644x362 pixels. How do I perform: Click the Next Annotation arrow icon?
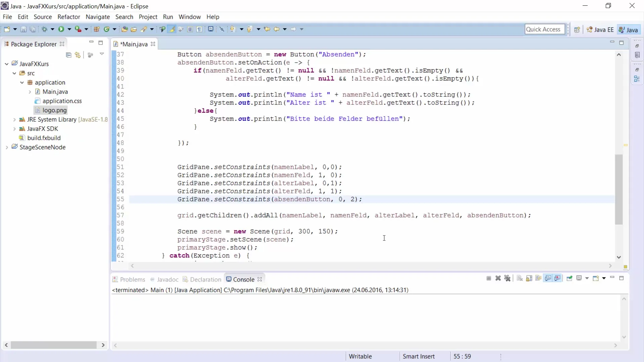(232, 29)
